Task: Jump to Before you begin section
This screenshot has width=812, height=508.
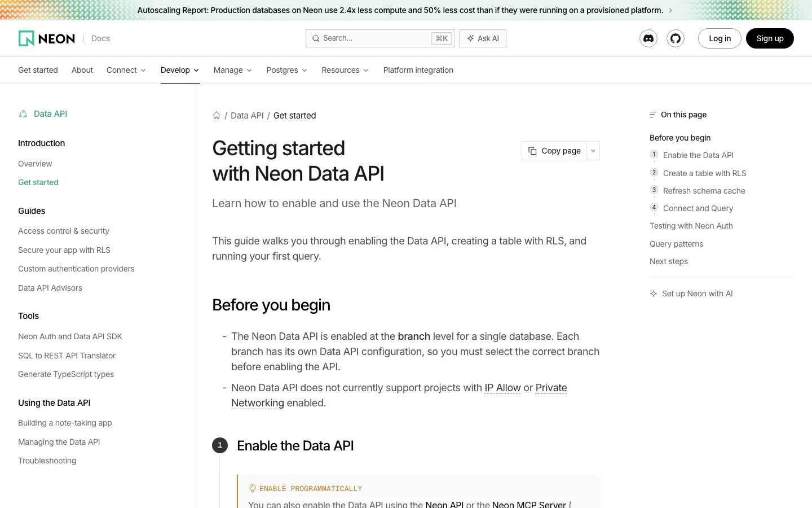Action: coord(680,138)
